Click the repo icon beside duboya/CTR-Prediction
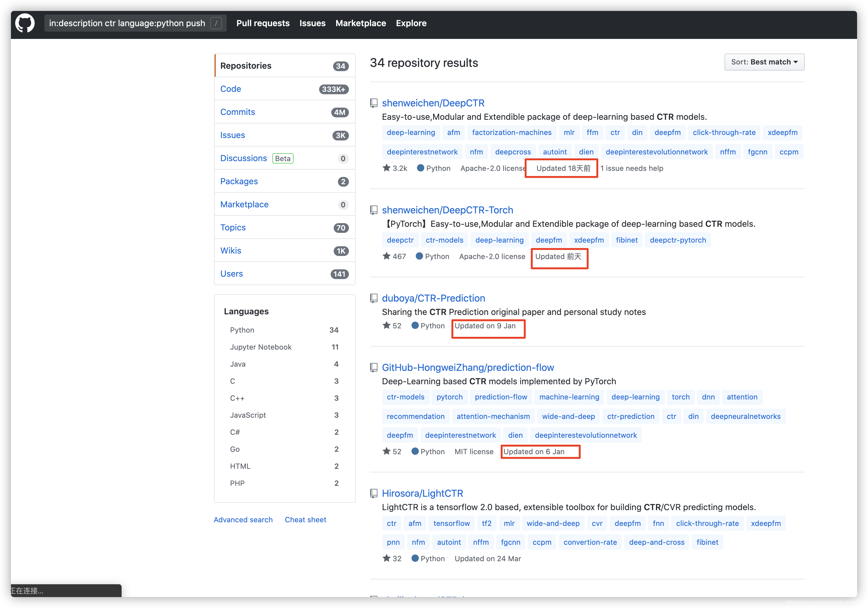Screen dimensions: 868x608 click(x=374, y=298)
